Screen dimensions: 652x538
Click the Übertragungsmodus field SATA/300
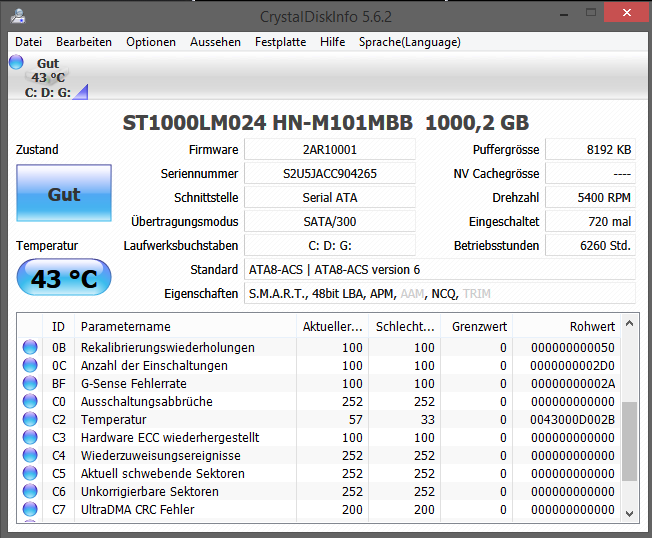point(330,222)
